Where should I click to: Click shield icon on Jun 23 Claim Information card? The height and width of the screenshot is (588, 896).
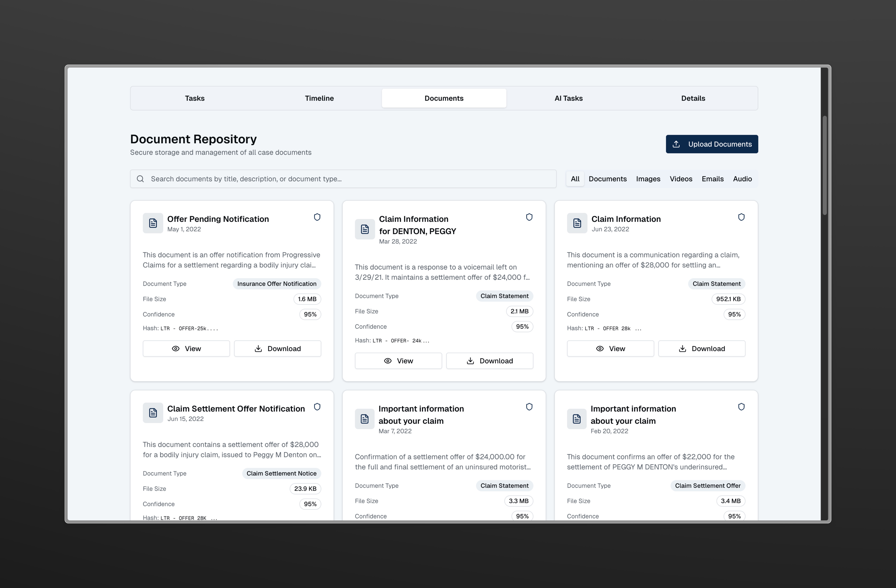[x=741, y=217]
